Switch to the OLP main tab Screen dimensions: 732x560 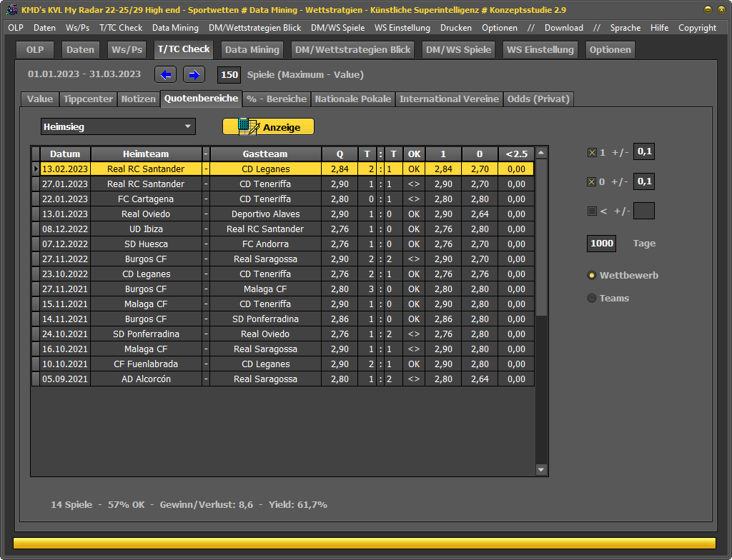(35, 50)
